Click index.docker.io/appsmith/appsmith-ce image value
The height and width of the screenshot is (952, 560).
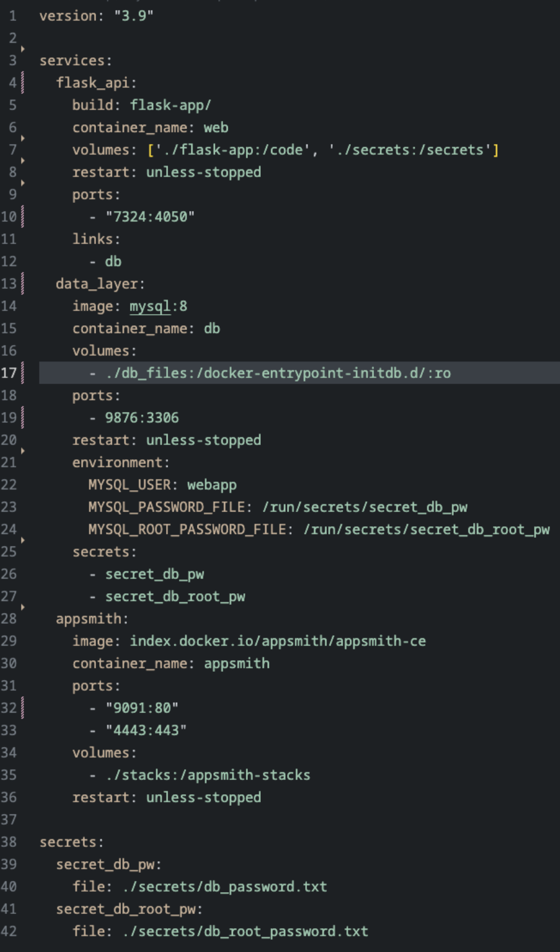278,642
